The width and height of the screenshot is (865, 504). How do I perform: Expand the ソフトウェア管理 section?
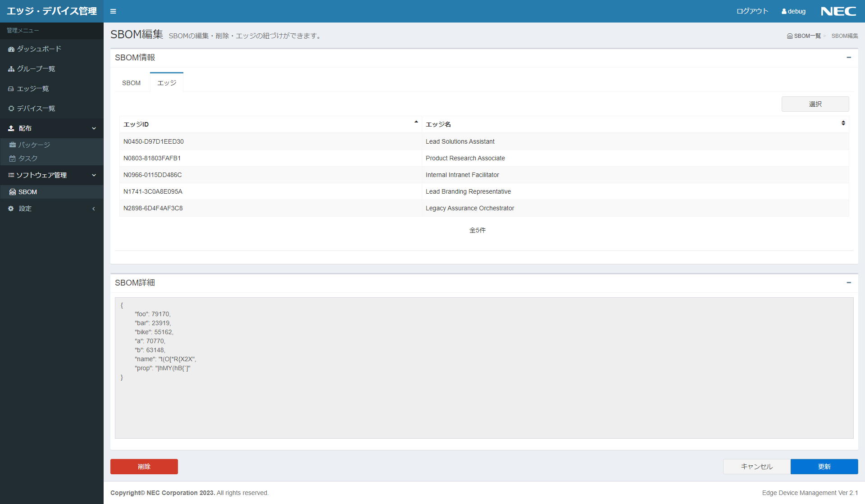[x=94, y=175]
